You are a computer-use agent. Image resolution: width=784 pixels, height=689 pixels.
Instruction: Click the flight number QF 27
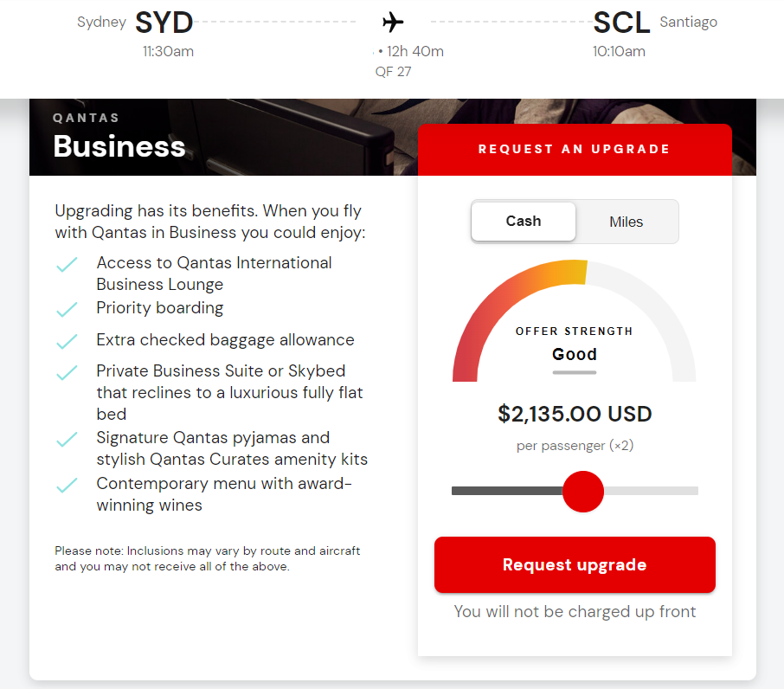[x=394, y=72]
